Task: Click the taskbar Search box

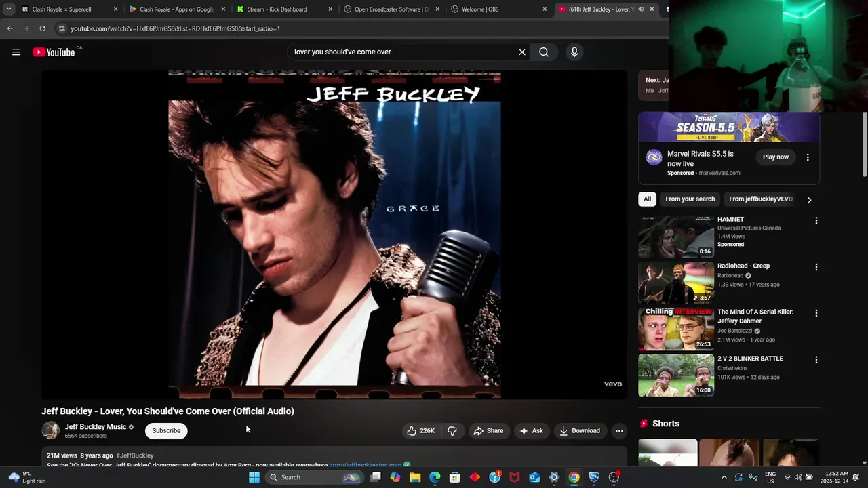Action: tap(314, 477)
